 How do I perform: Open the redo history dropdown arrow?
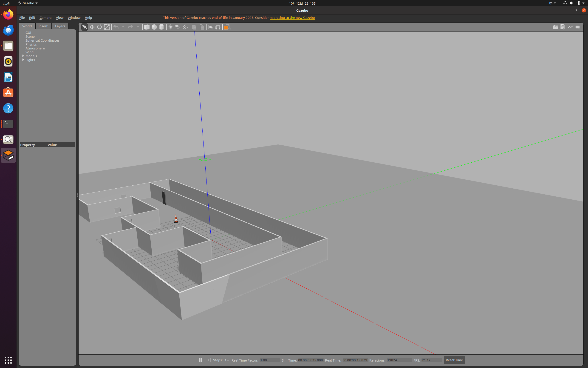click(138, 27)
